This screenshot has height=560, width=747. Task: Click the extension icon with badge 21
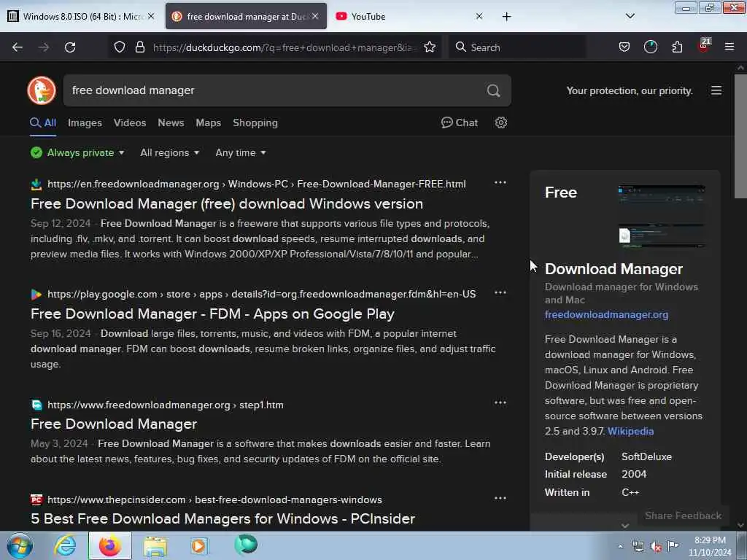[704, 46]
